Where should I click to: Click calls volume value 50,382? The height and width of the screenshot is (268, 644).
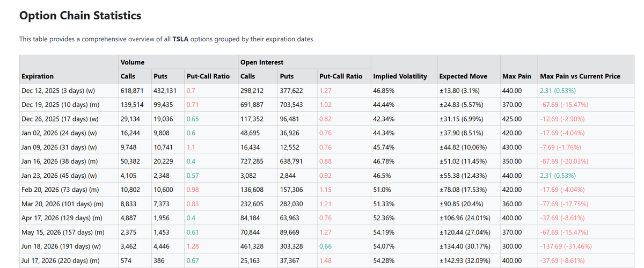(x=130, y=161)
